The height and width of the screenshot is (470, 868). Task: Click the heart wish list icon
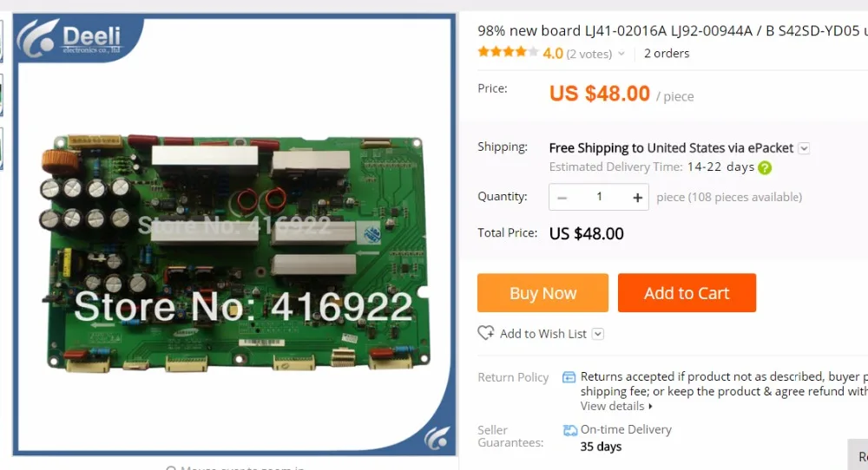(485, 333)
